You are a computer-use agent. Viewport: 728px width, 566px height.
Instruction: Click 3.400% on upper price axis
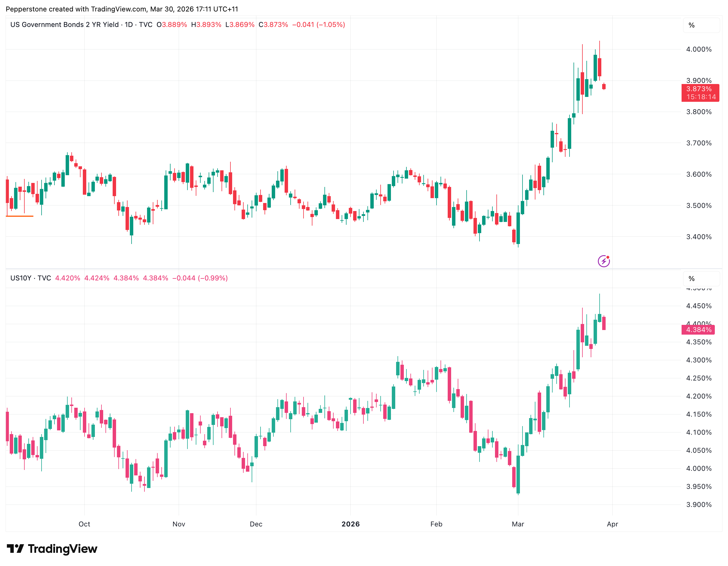(x=699, y=237)
